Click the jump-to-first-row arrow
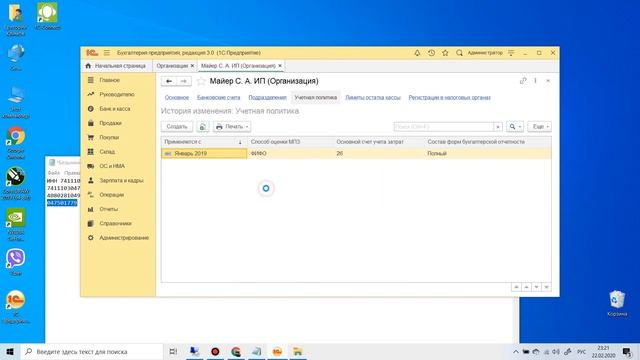 pos(516,287)
